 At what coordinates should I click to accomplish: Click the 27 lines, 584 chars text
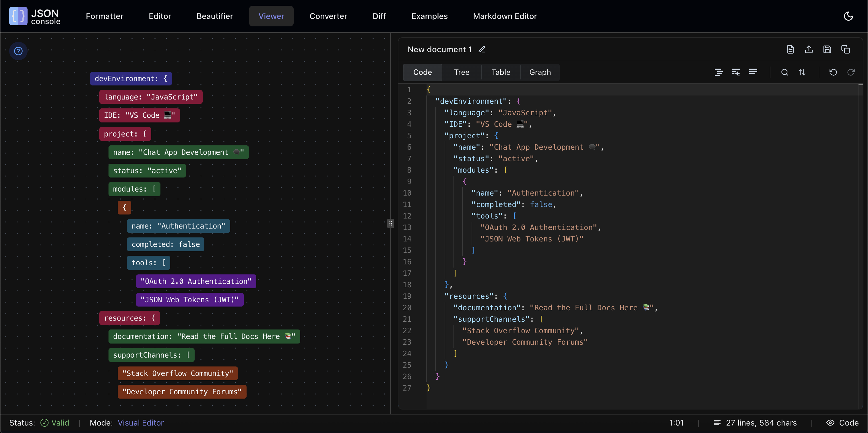tap(761, 423)
